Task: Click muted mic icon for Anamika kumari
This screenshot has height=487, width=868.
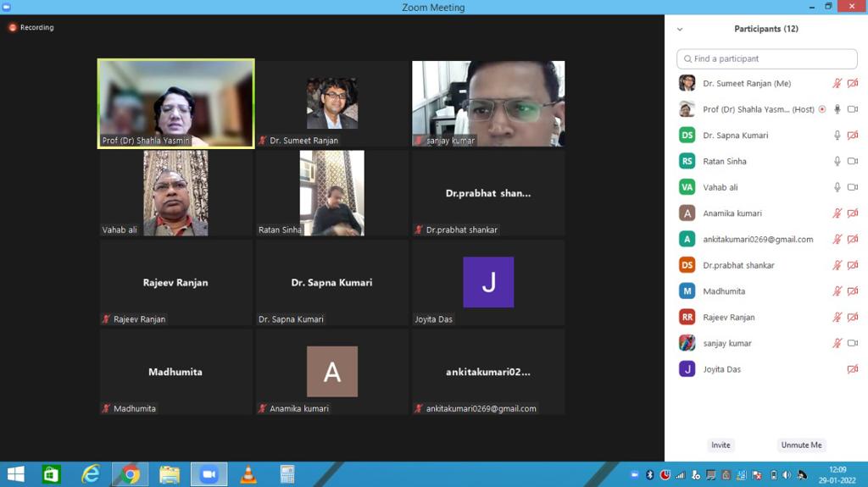Action: pos(837,213)
